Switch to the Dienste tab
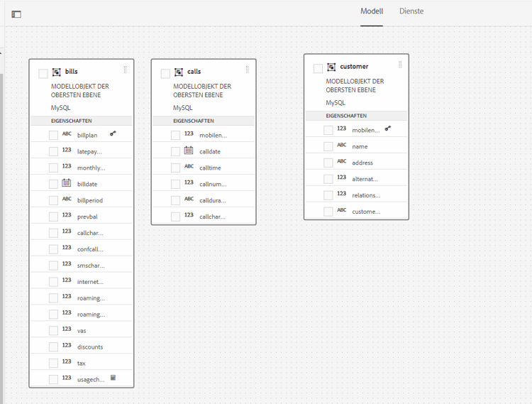Image resolution: width=532 pixels, height=404 pixels. 411,11
